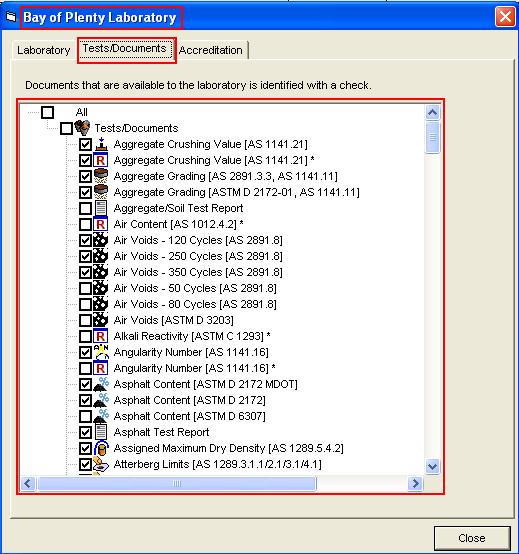Switch to the Laboratory tab

click(44, 50)
